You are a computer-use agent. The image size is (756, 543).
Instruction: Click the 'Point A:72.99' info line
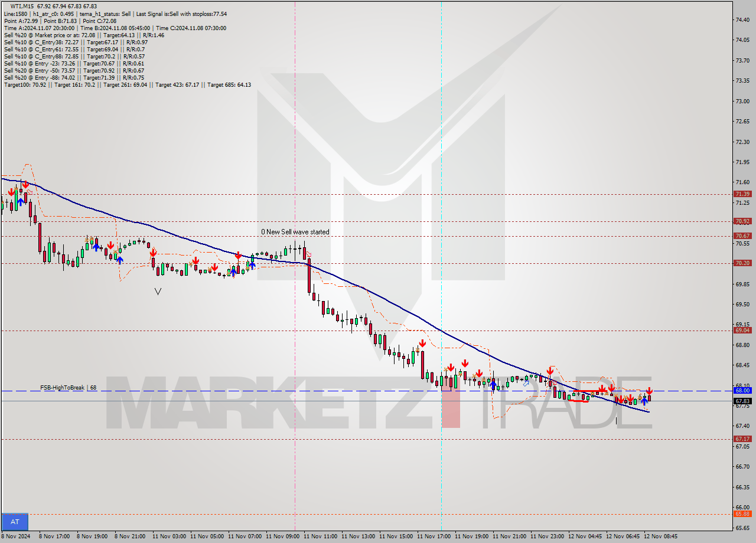point(60,21)
